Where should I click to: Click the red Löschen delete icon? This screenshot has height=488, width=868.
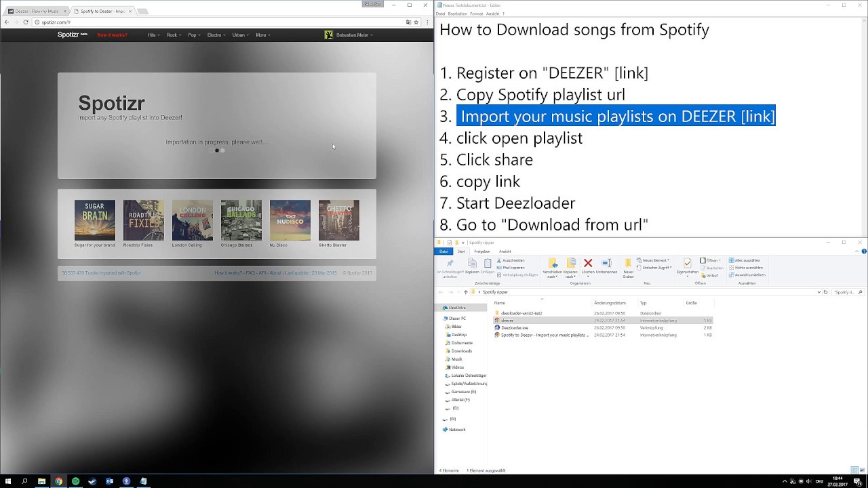coord(588,263)
